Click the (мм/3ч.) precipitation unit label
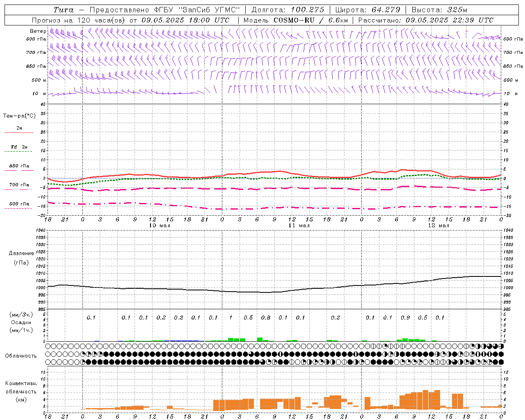Screen dimensions: 525x420 coord(21,315)
